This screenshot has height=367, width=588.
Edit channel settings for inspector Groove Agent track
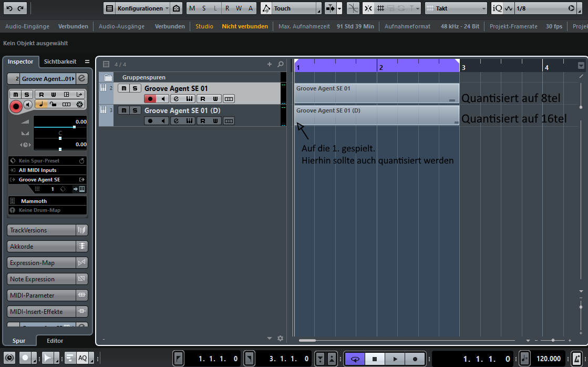point(82,78)
